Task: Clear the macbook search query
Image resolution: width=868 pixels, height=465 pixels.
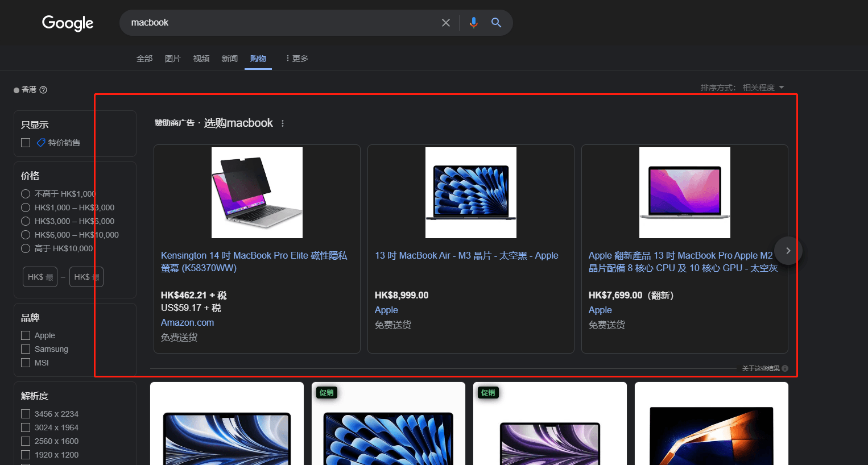Action: point(446,23)
